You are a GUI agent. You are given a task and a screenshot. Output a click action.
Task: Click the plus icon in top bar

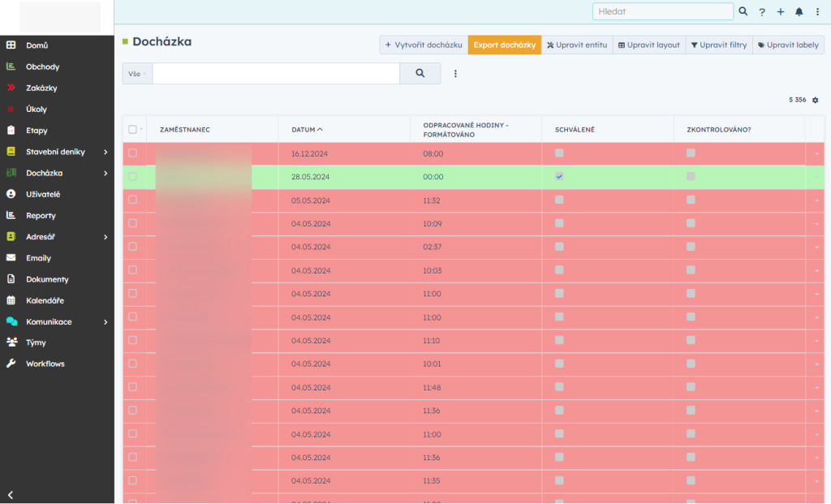click(781, 12)
